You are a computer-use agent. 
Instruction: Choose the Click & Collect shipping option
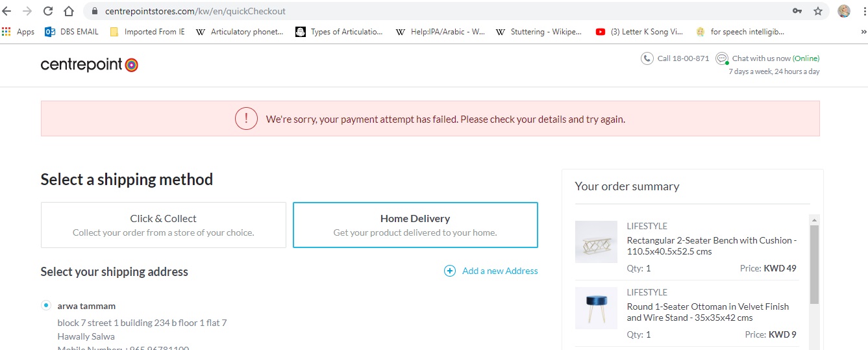coord(163,225)
